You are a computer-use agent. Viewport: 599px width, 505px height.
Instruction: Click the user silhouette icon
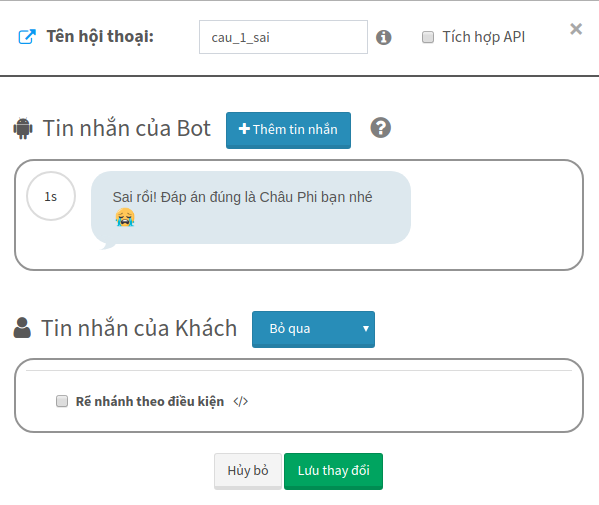point(22,328)
